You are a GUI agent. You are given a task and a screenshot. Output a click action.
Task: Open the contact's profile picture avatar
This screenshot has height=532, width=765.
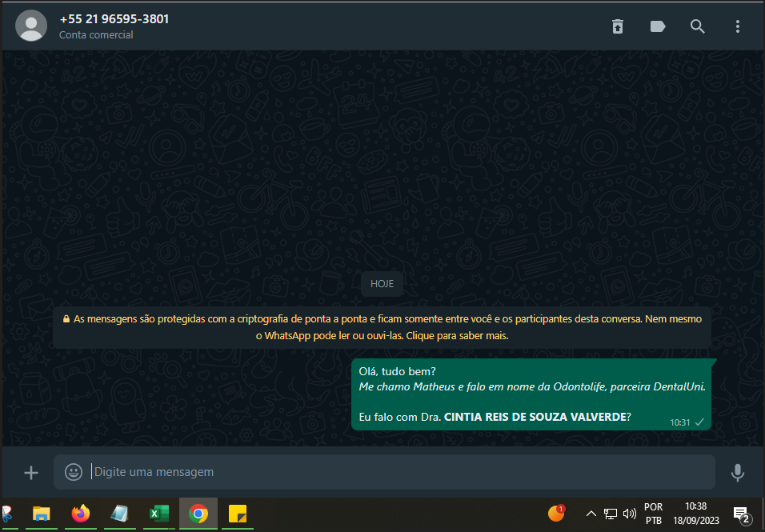[x=31, y=26]
